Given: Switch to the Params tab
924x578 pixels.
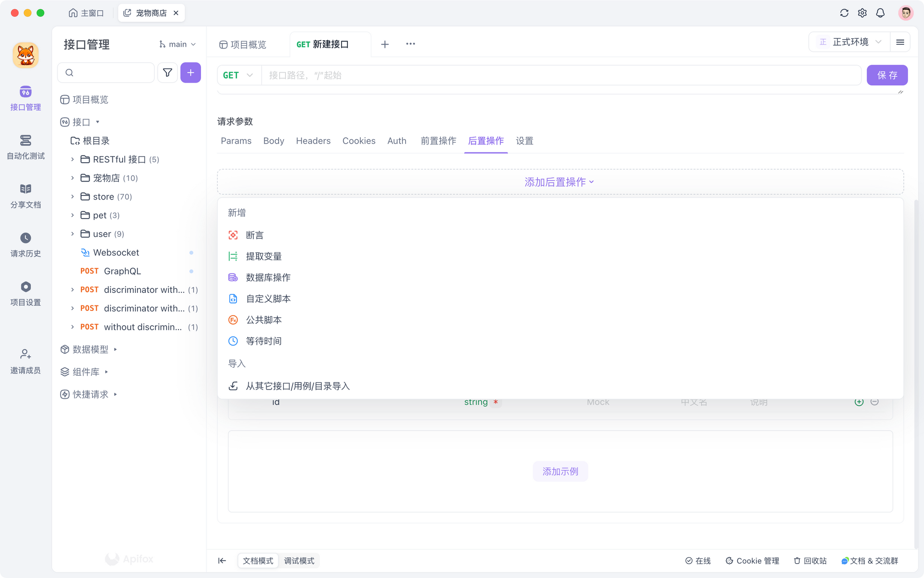Looking at the screenshot, I should 237,140.
